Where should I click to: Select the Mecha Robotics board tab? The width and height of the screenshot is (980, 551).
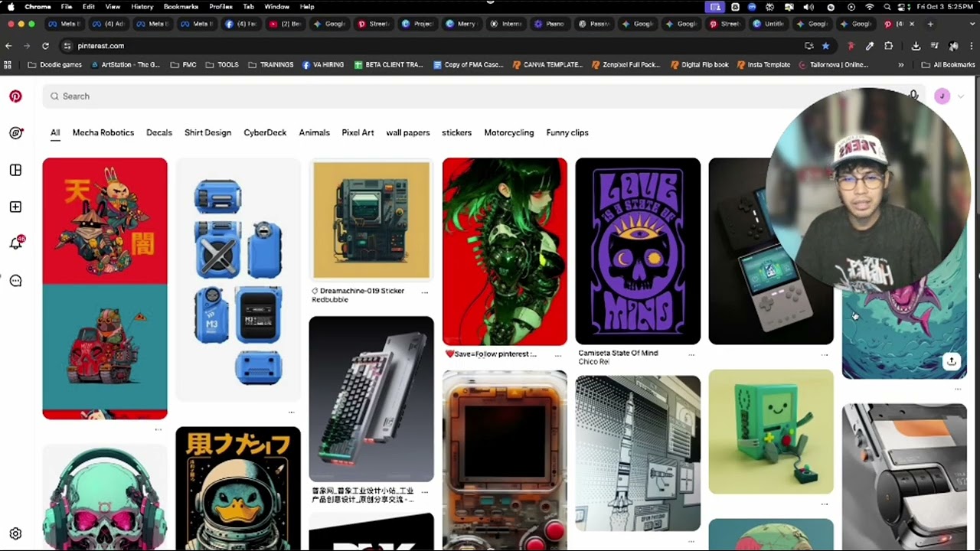click(x=103, y=132)
